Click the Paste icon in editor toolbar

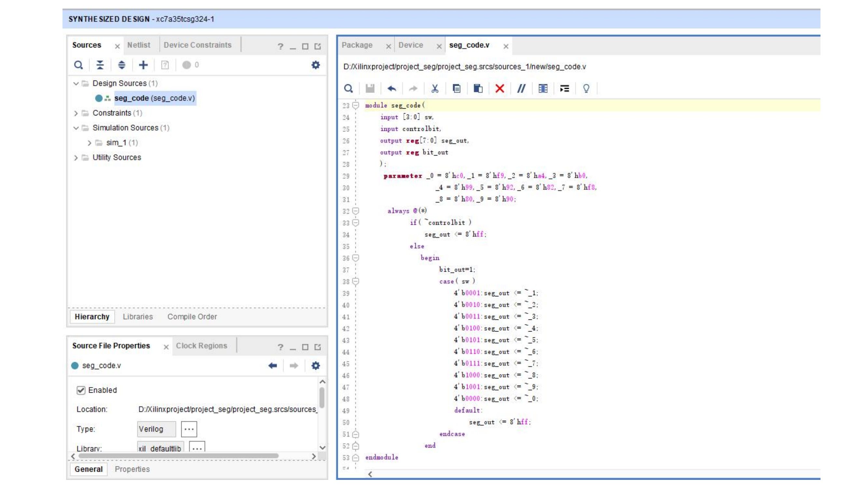pyautogui.click(x=478, y=88)
